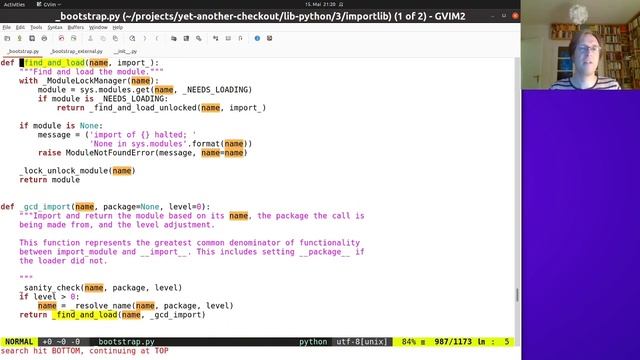Open the Help menu

pyautogui.click(x=118, y=27)
